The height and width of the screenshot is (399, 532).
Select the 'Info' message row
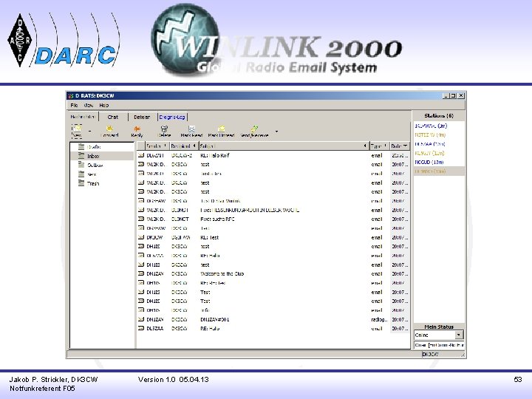click(x=273, y=310)
